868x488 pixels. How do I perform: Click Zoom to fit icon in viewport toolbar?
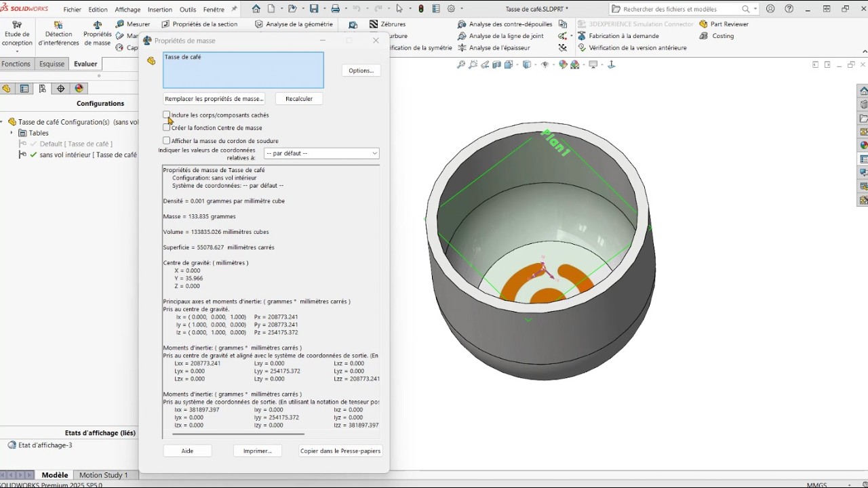(x=461, y=64)
